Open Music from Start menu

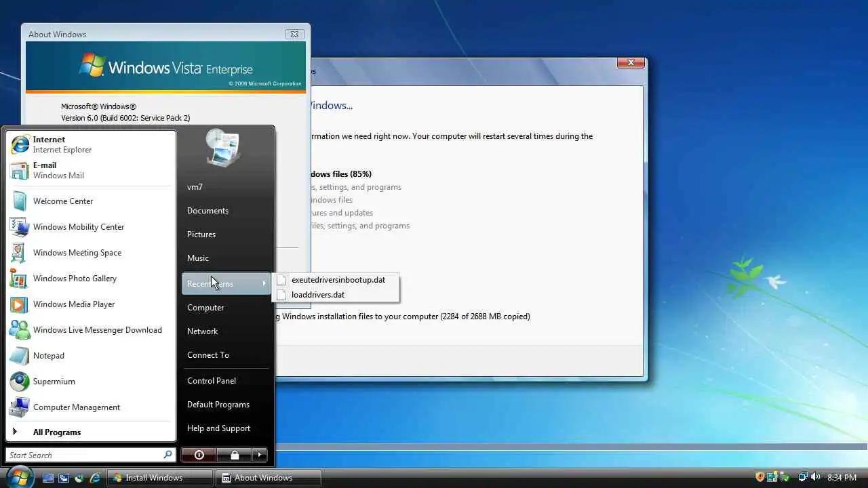point(226,258)
